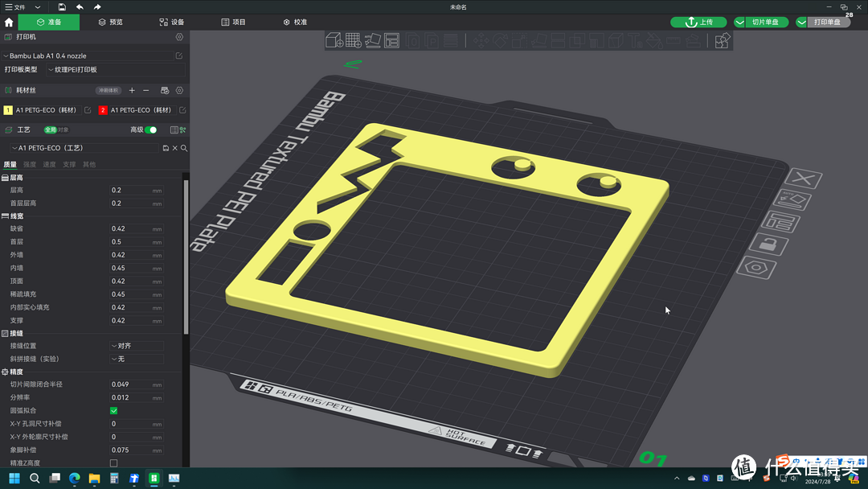Save the A1 PETG-ECO process preset

(166, 149)
